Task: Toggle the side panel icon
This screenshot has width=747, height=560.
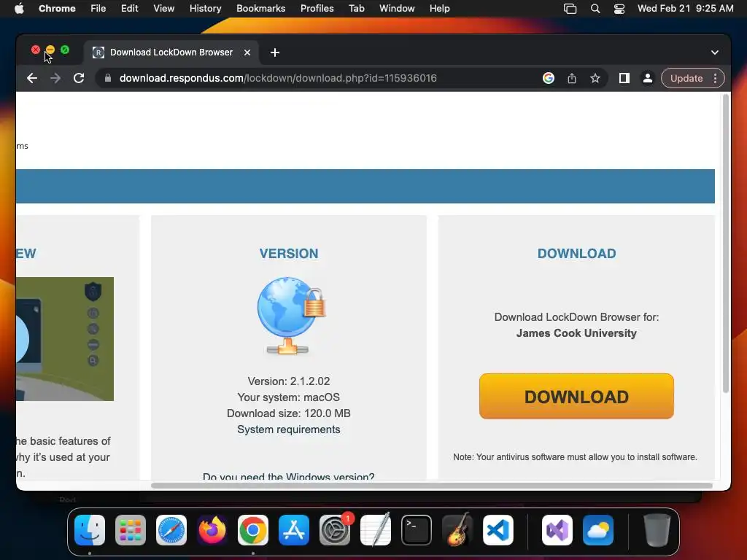Action: pyautogui.click(x=624, y=78)
